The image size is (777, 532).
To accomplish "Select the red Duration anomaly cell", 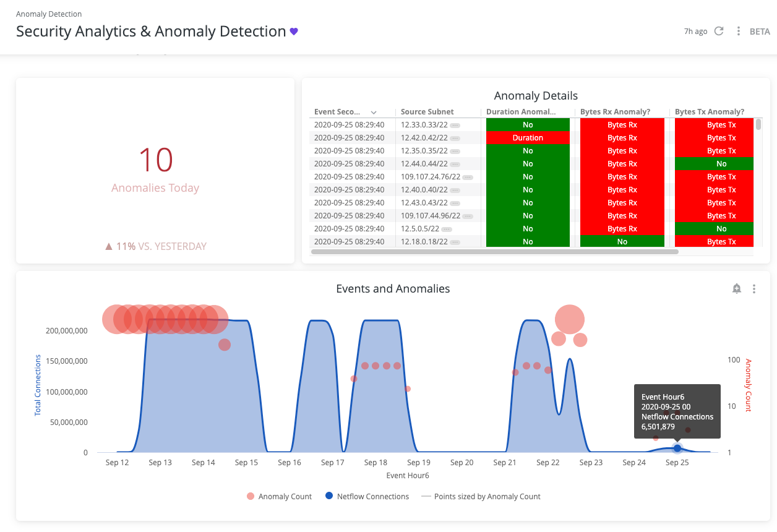I will 528,137.
